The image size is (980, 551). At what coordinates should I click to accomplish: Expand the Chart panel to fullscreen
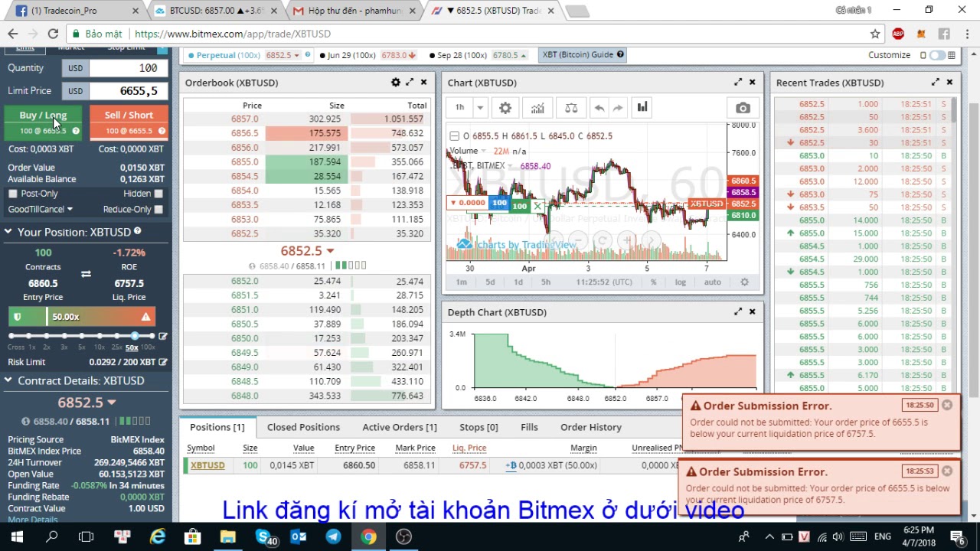click(738, 83)
